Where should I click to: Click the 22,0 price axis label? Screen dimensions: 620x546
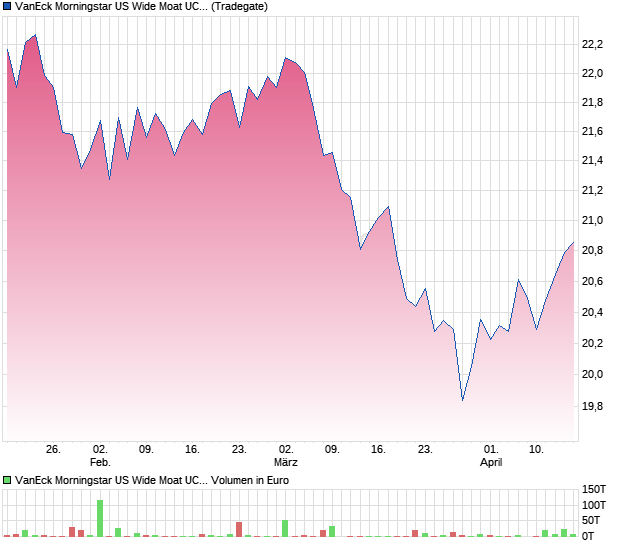[592, 74]
